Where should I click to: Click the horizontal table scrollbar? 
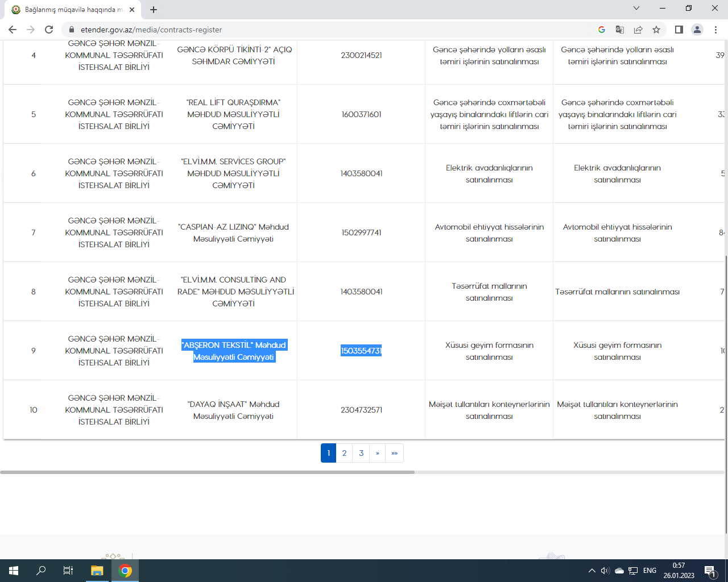pyautogui.click(x=208, y=472)
